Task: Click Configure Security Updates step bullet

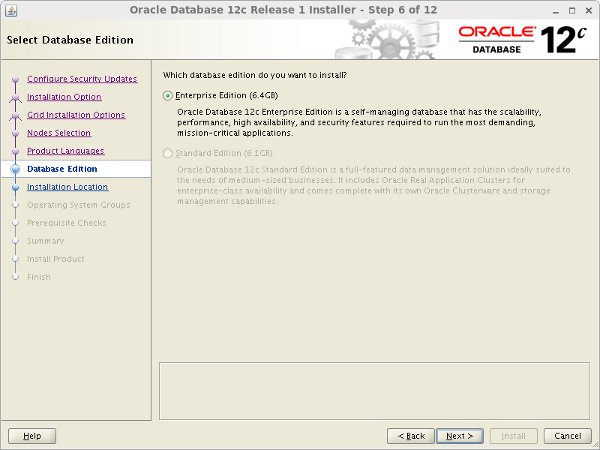Action: (15, 80)
